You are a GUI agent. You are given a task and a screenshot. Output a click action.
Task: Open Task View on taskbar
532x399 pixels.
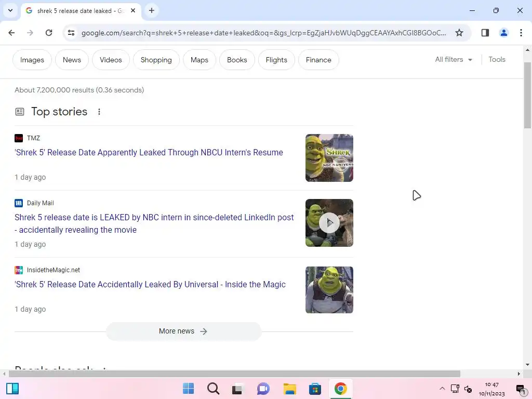coord(238,389)
